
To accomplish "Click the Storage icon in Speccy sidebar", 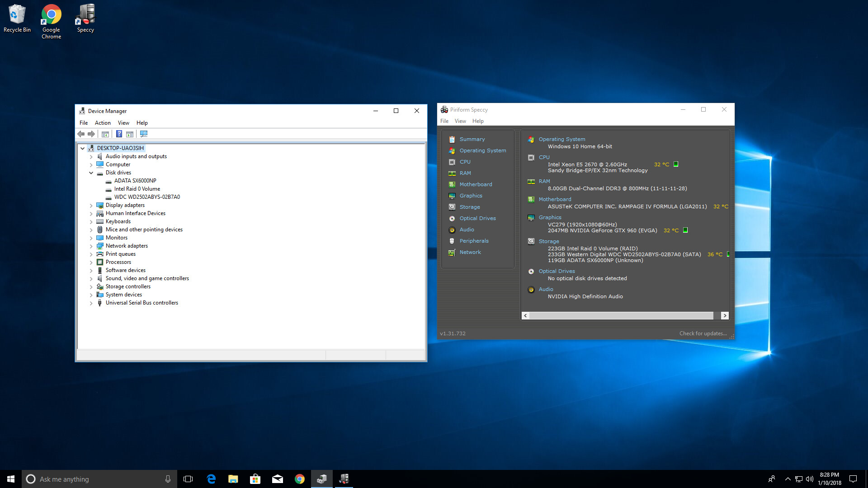I will point(452,207).
